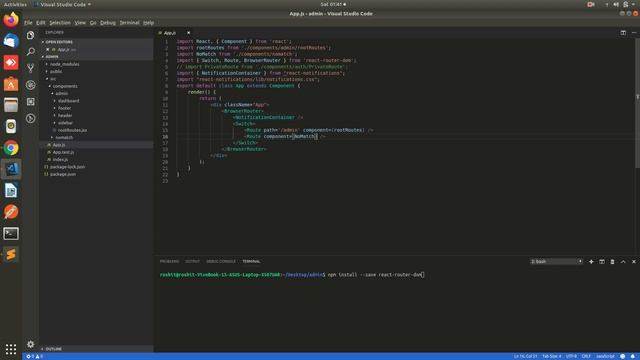Image resolution: width=640 pixels, height=360 pixels.
Task: Open notifications bell in the status bar
Action: (x=633, y=356)
